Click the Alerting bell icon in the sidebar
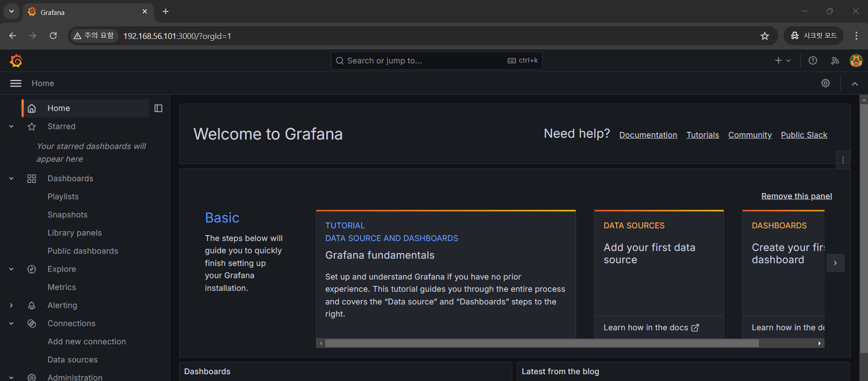The height and width of the screenshot is (381, 868). pos(32,305)
